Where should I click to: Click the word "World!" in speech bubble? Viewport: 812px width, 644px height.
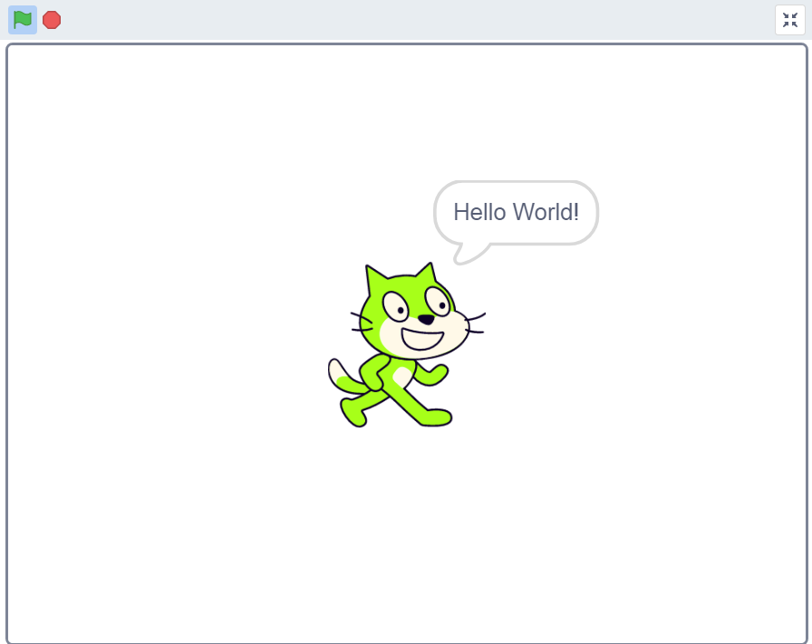(x=546, y=212)
